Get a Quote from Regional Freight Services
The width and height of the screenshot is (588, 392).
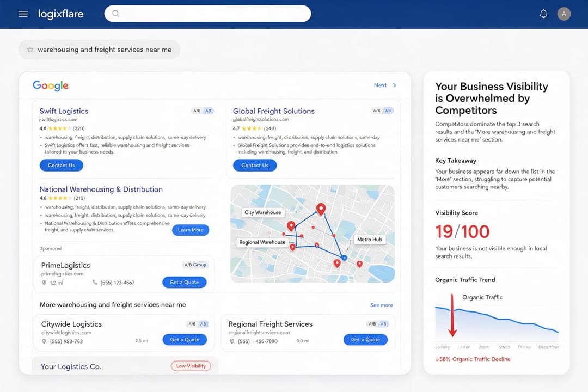pos(365,340)
